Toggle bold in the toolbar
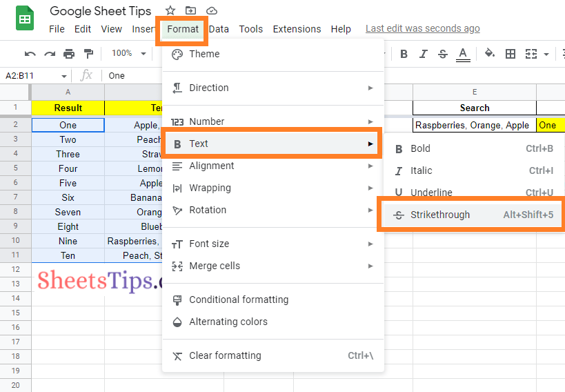Screen dimensions: 565x392 pyautogui.click(x=404, y=54)
